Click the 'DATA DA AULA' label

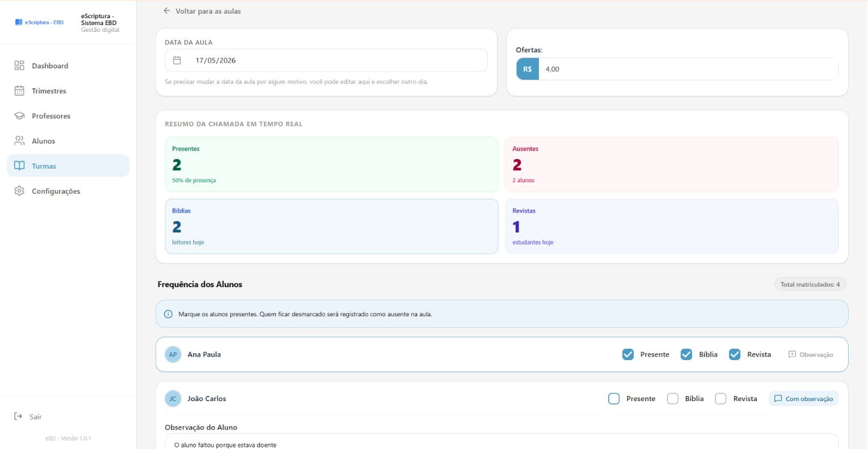point(189,42)
